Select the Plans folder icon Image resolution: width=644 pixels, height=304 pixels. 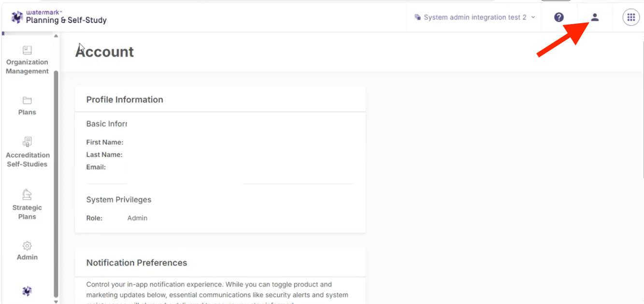(27, 101)
